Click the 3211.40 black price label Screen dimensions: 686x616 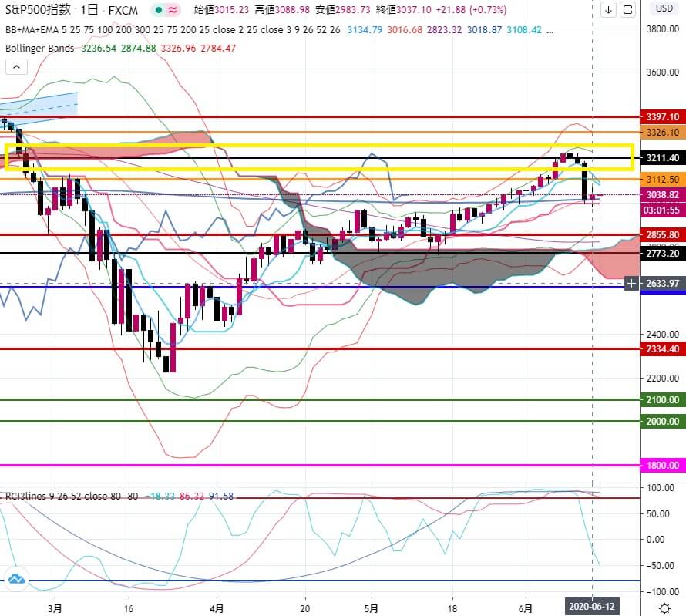click(663, 158)
